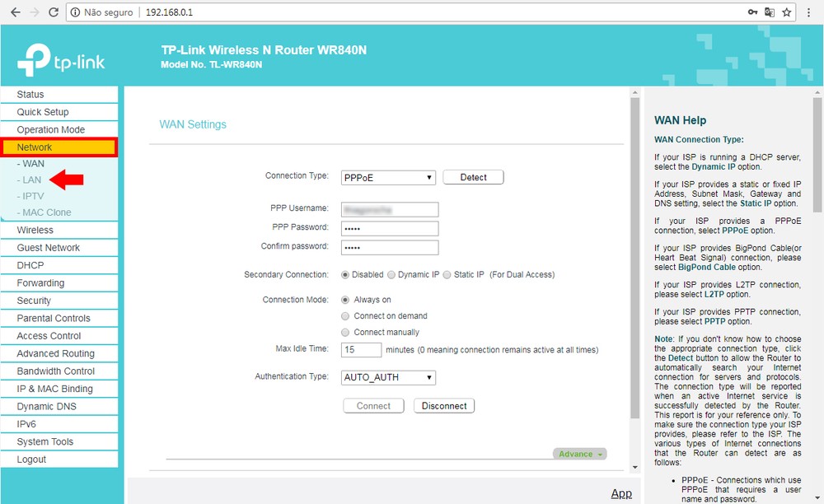Click the translate page icon

pos(770,12)
